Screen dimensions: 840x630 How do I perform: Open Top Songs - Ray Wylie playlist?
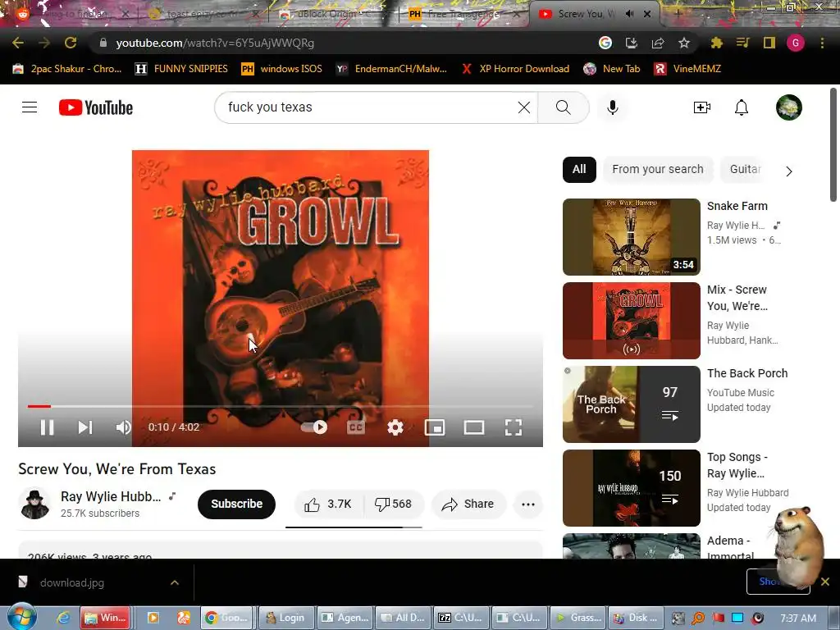631,487
